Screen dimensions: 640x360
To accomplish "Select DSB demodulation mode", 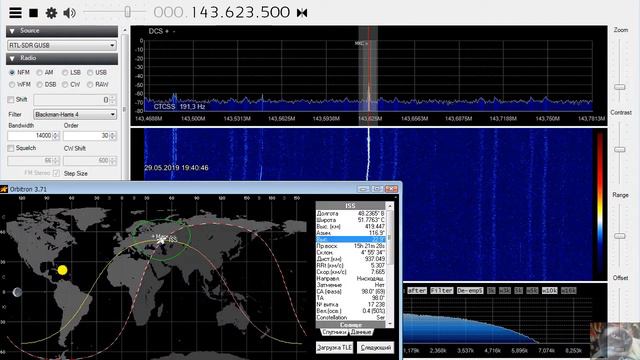I will pos(46,84).
